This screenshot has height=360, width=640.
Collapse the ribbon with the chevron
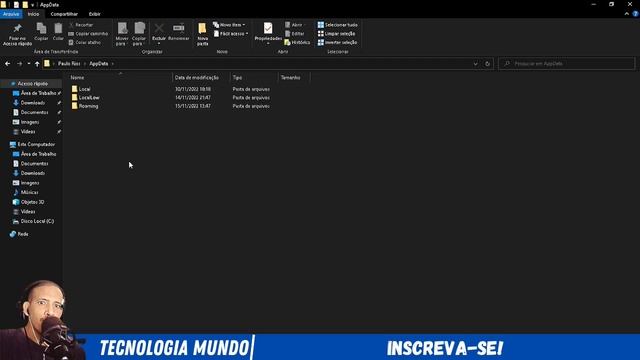pos(627,14)
